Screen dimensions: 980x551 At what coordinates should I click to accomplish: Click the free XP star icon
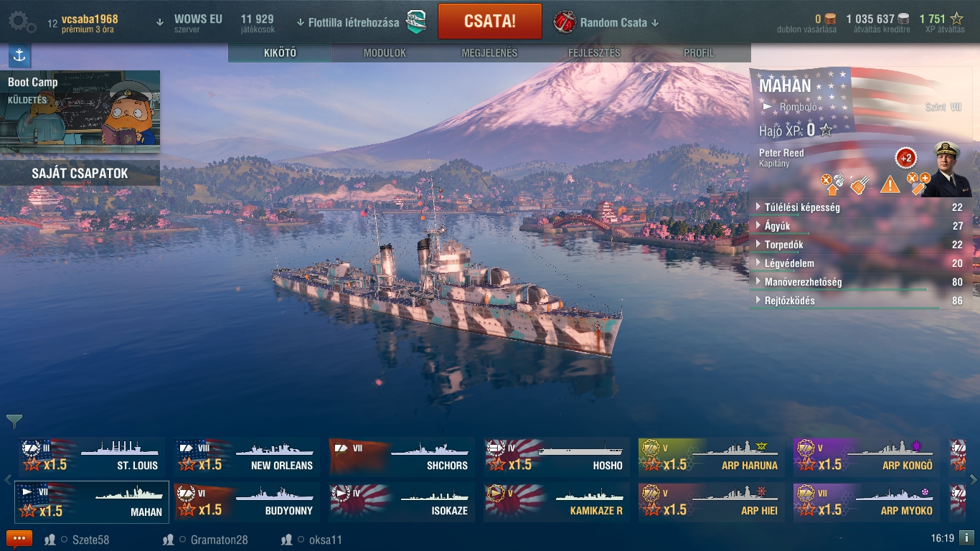[956, 19]
